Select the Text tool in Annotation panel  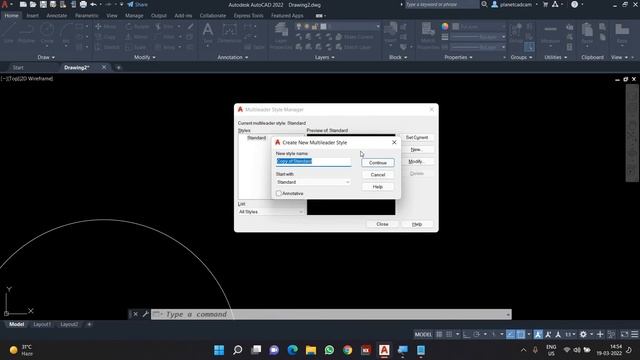(208, 33)
